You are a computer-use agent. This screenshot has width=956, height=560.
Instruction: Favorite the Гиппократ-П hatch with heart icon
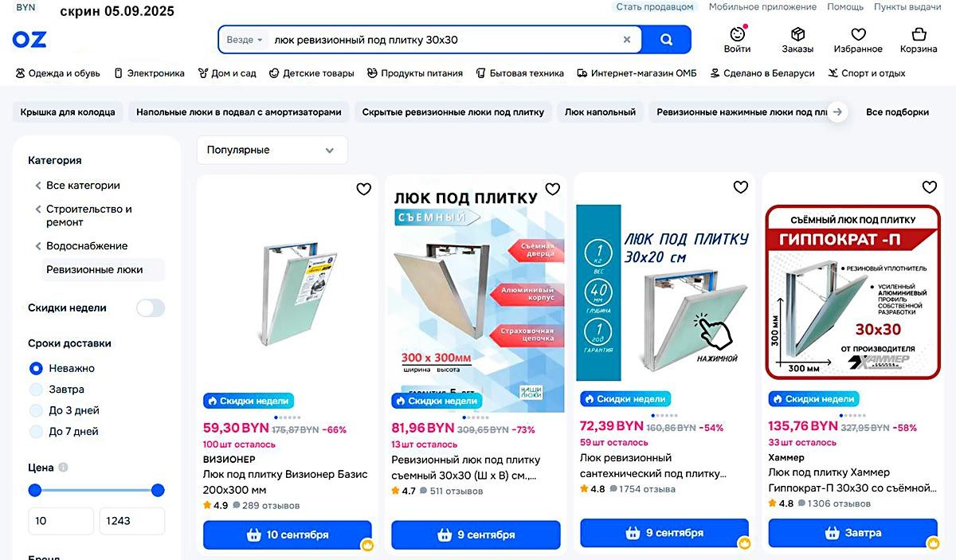pos(929,187)
